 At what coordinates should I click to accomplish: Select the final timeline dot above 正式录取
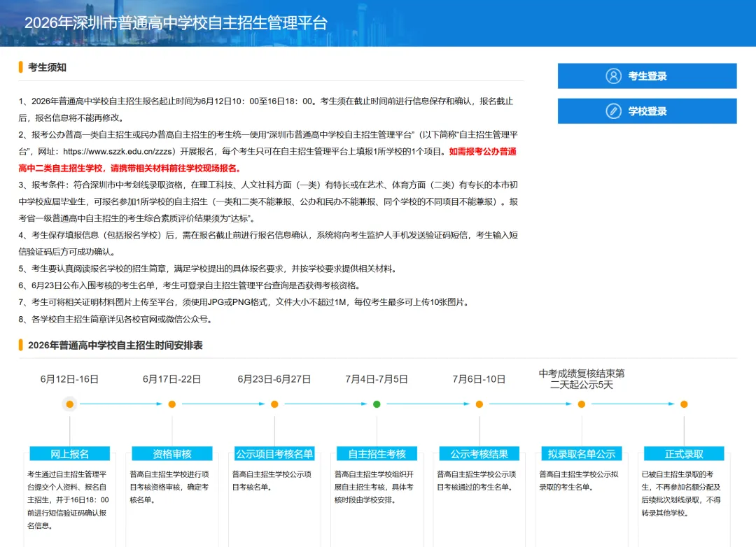click(684, 404)
